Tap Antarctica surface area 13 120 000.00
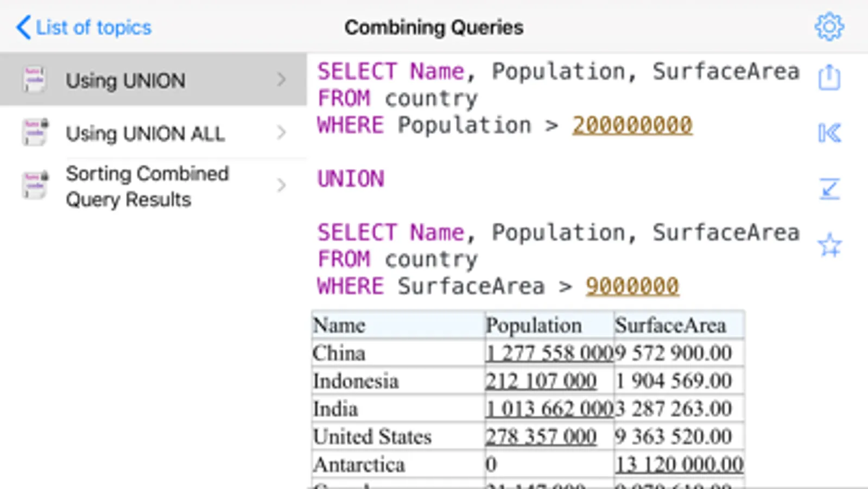 pos(679,465)
